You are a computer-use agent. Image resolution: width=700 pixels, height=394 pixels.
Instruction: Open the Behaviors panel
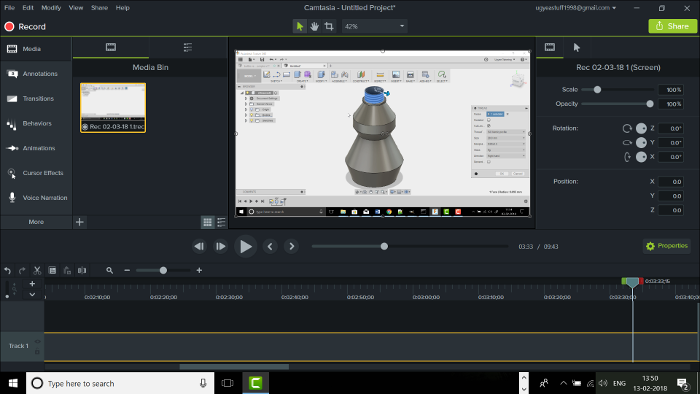(36, 124)
